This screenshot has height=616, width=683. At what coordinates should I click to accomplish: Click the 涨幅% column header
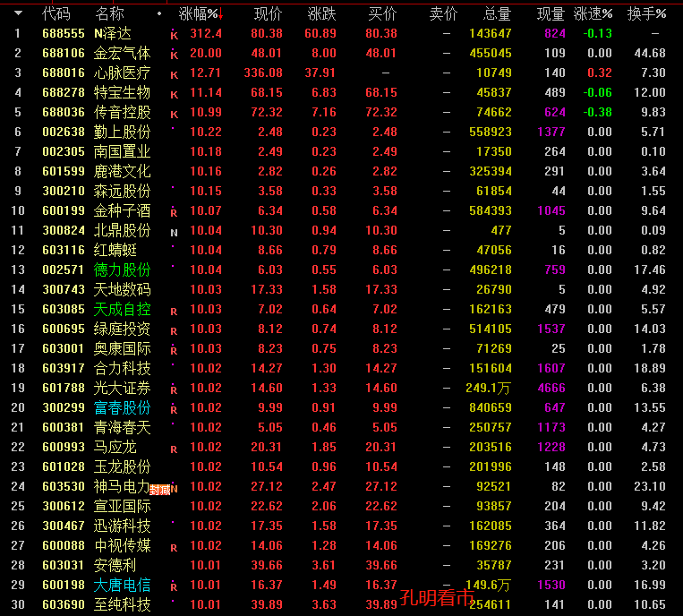[198, 14]
